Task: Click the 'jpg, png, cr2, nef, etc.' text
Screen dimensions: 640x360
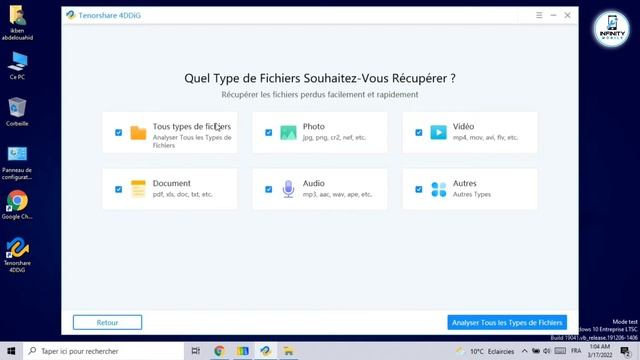Action: pos(334,138)
